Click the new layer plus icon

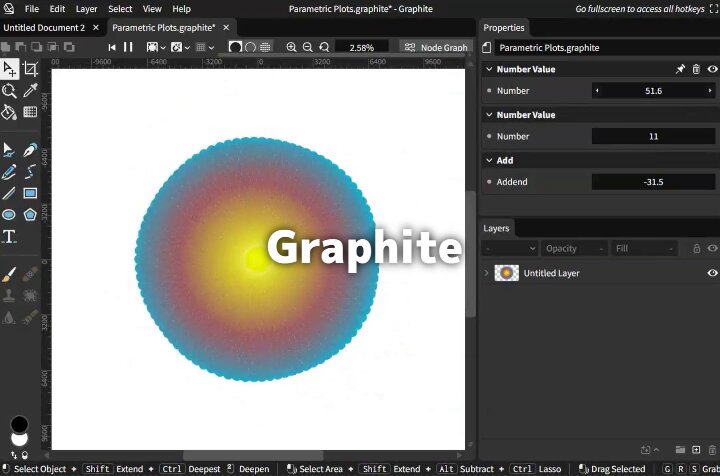696,449
